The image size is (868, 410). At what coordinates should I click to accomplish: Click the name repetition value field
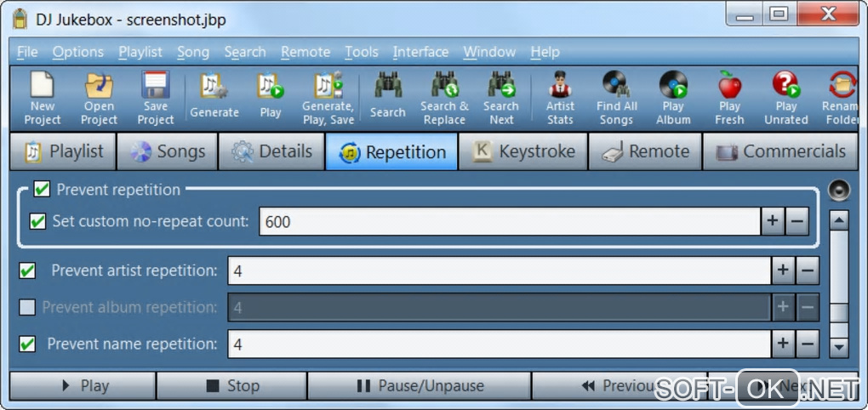(x=500, y=345)
